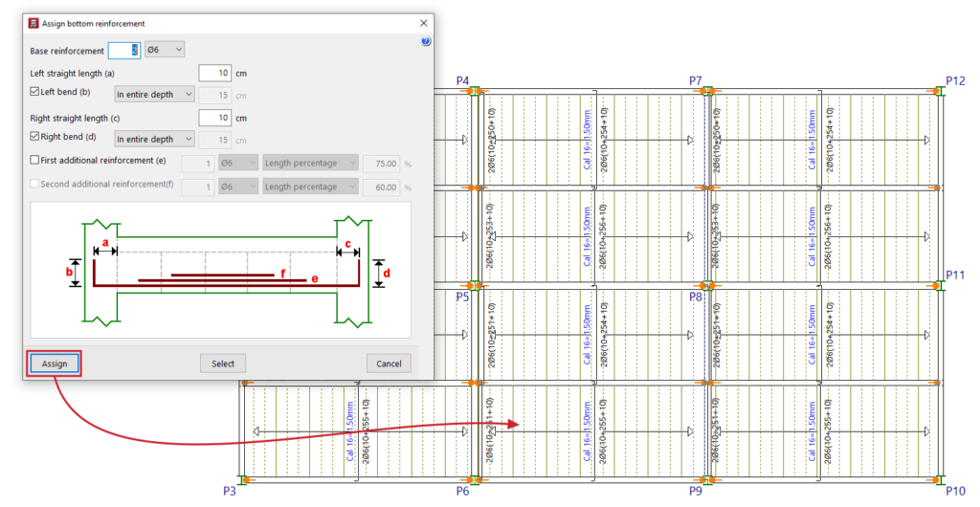Open Second additional reinforcement Ø6 dropdown
980x507 pixels.
click(x=238, y=187)
